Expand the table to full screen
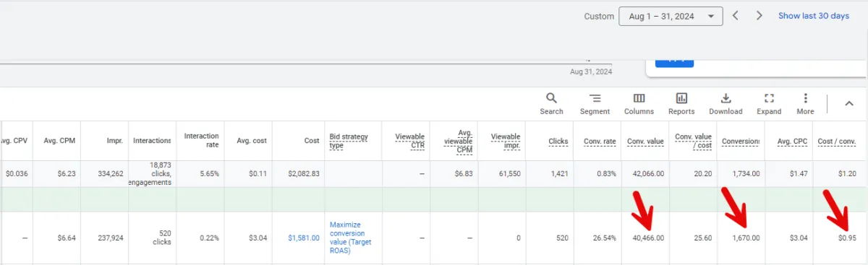 pyautogui.click(x=769, y=104)
